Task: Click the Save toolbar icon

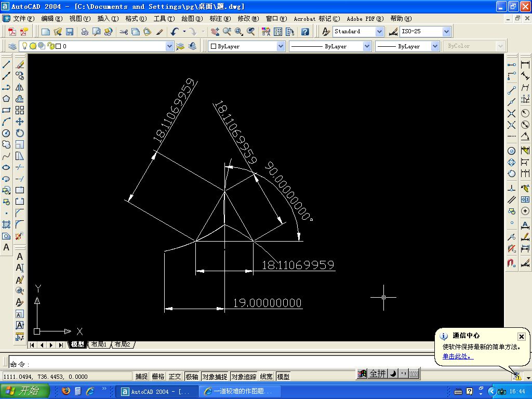Action: (x=70, y=32)
